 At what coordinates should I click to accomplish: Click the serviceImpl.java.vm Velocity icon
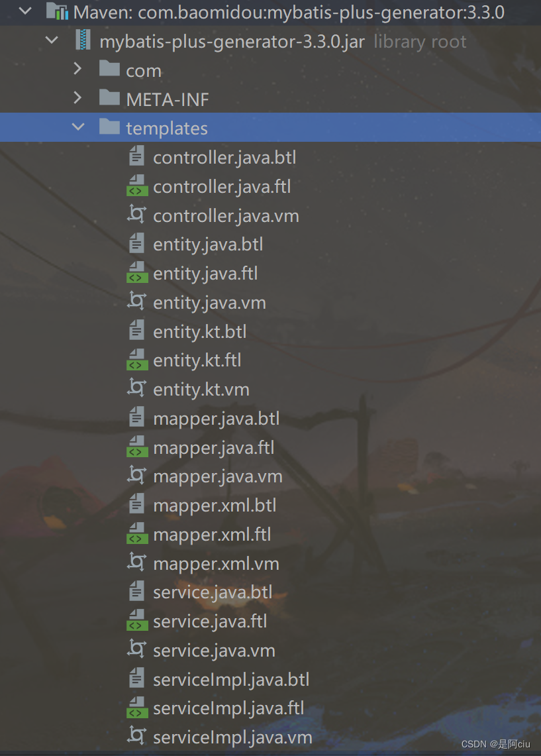point(137,735)
